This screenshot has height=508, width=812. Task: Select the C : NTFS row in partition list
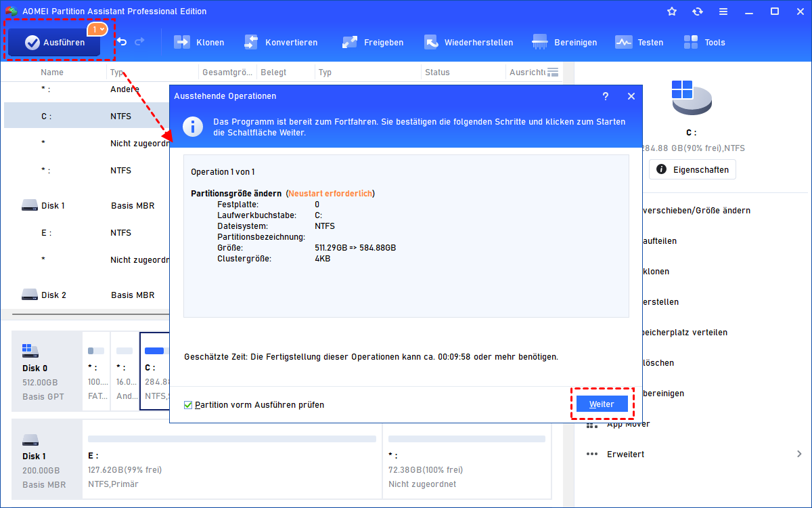[87, 116]
